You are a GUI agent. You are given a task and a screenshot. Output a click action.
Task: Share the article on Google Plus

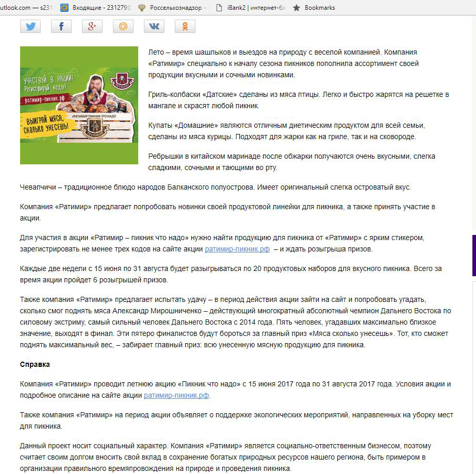tap(92, 26)
